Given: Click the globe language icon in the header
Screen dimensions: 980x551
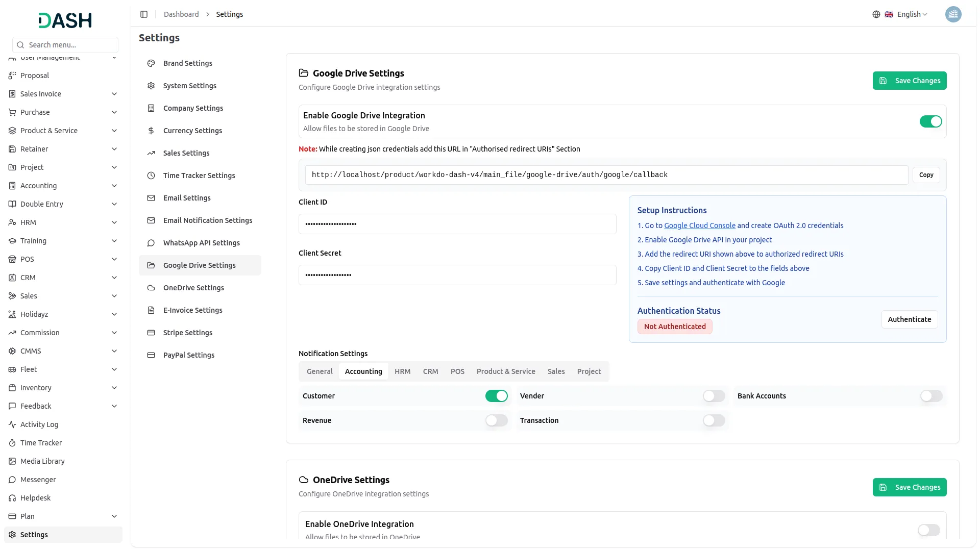Looking at the screenshot, I should (876, 14).
